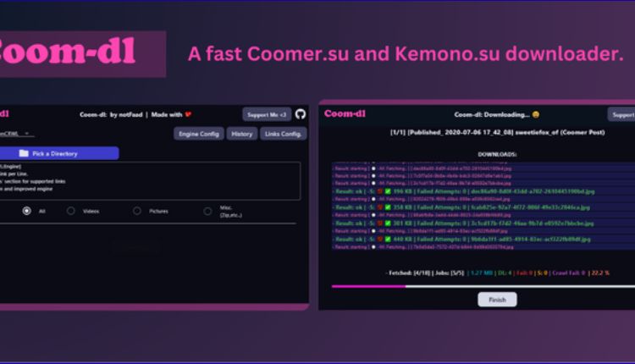The width and height of the screenshot is (635, 364).
Task: Click red icon in the 301 KB row
Action: coord(380,223)
